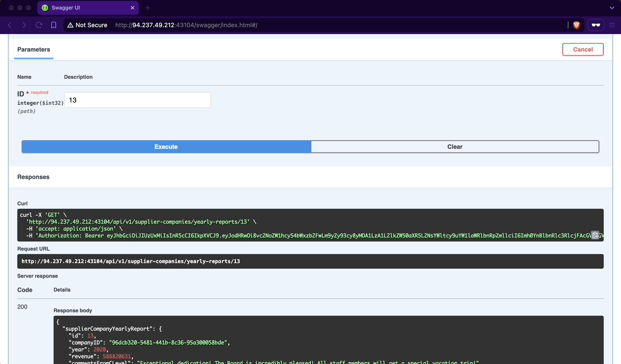The image size is (621, 364).
Task: Open Brave Rewards from the toolbar
Action: [596, 25]
